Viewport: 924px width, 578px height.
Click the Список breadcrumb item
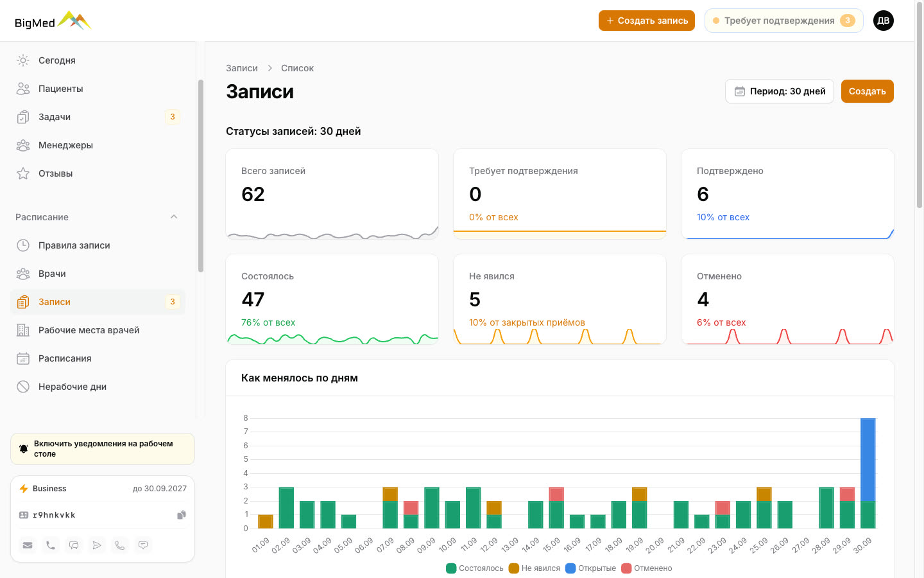pos(297,68)
